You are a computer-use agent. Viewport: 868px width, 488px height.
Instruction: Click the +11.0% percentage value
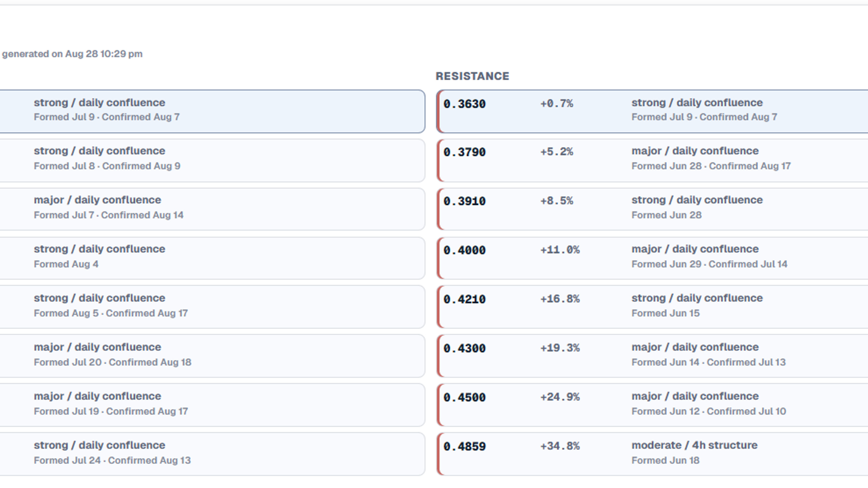point(560,250)
